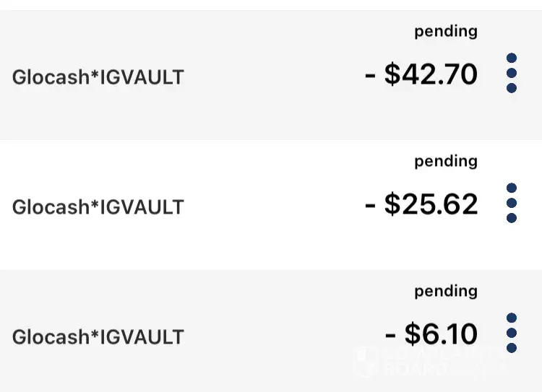This screenshot has height=392, width=542.
Task: Click the dollar sign in the $25.62 amount
Action: 392,204
